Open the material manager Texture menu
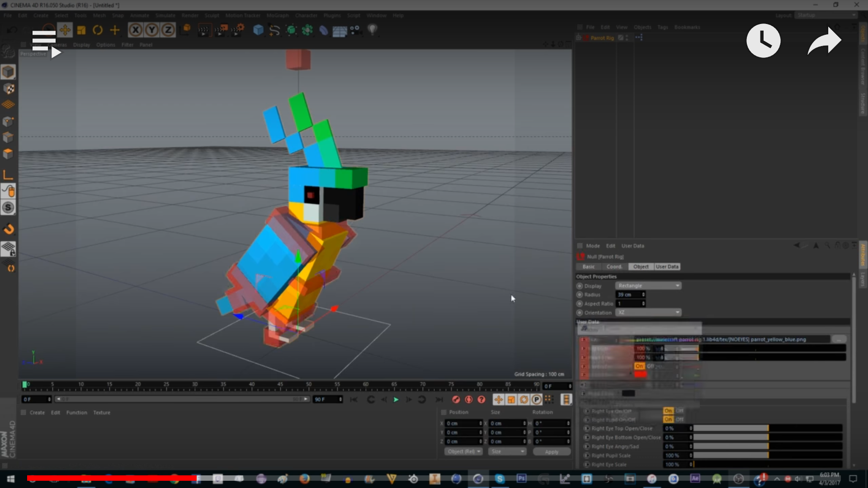Viewport: 868px width, 488px height. [x=102, y=413]
